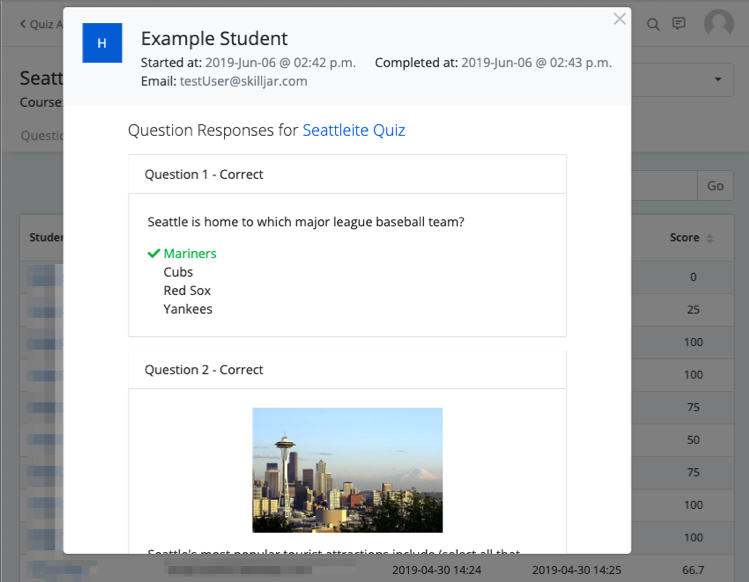Click the score 0 cell

[693, 277]
